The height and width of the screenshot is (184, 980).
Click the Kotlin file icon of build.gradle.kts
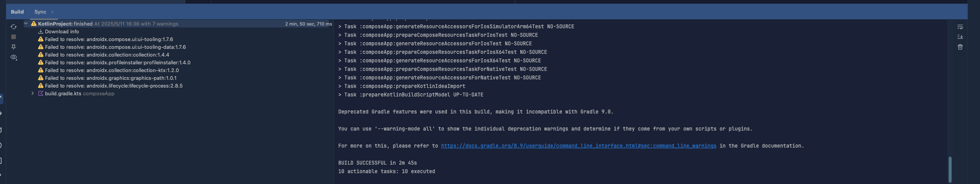[40, 93]
